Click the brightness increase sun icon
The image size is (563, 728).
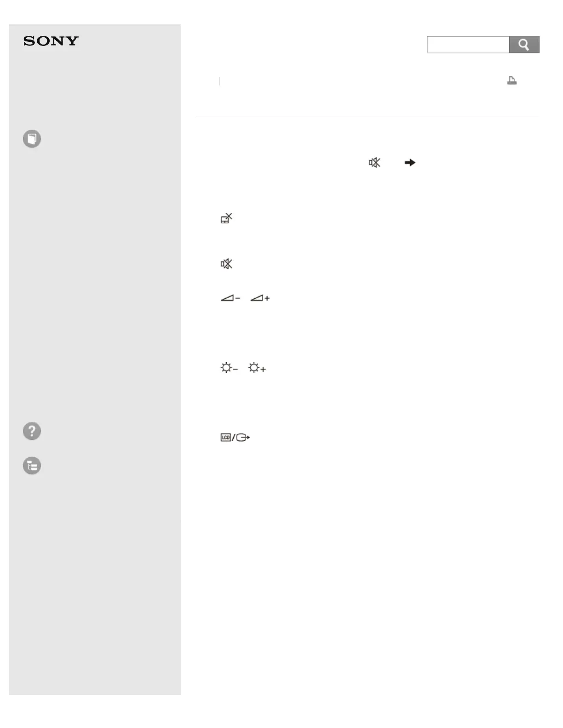[x=257, y=368]
